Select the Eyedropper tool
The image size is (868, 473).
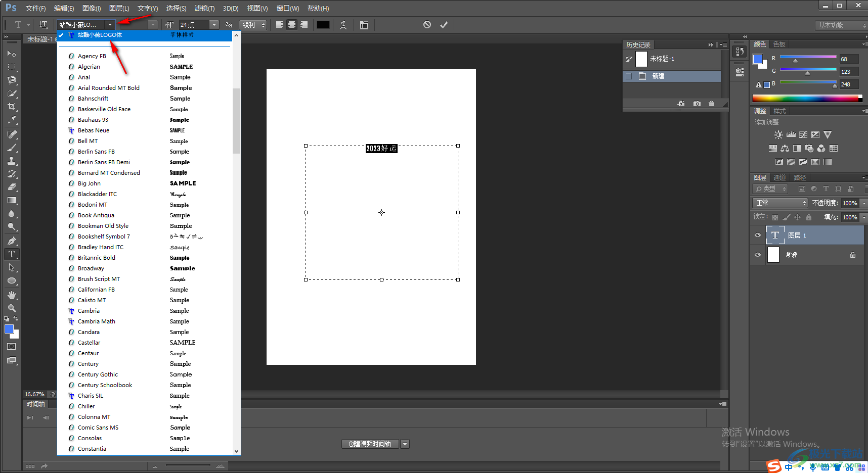pyautogui.click(x=12, y=120)
